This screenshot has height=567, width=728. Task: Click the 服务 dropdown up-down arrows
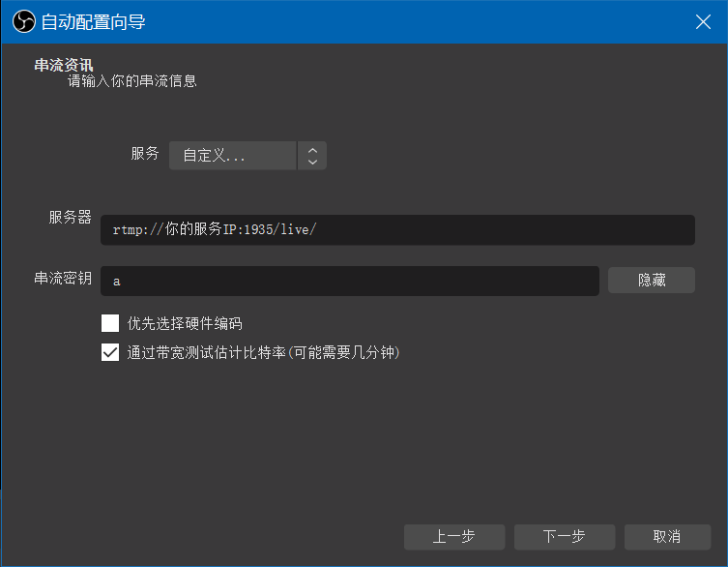(312, 156)
